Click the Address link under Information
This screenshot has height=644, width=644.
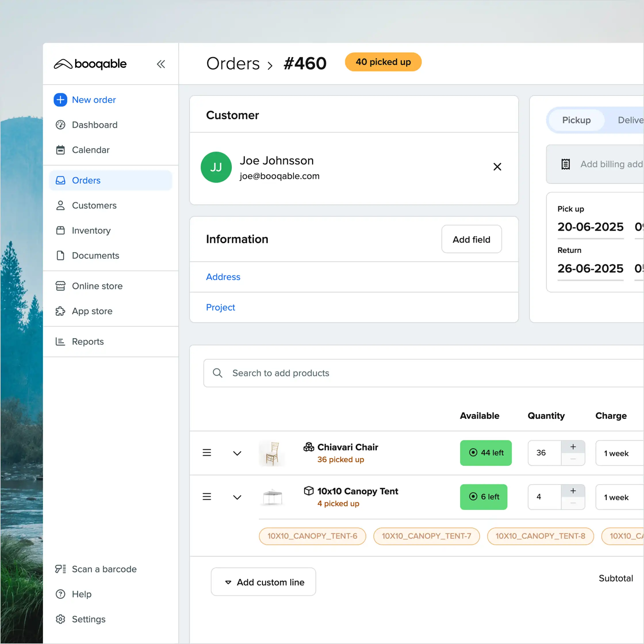(223, 277)
